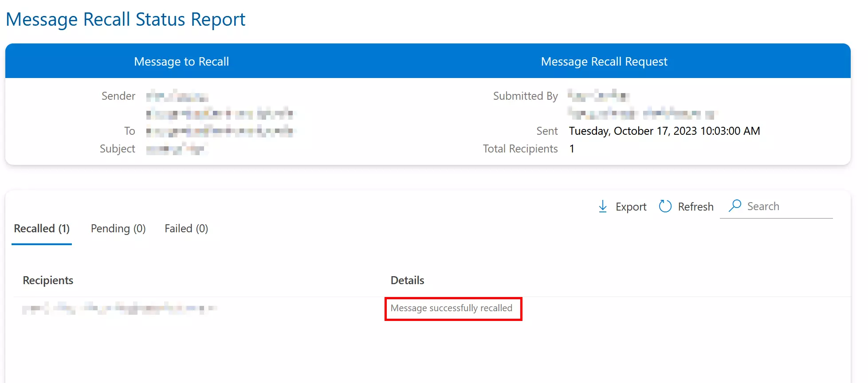Click the Search magnifying glass icon
Viewport: 868px width, 383px height.
tap(735, 206)
